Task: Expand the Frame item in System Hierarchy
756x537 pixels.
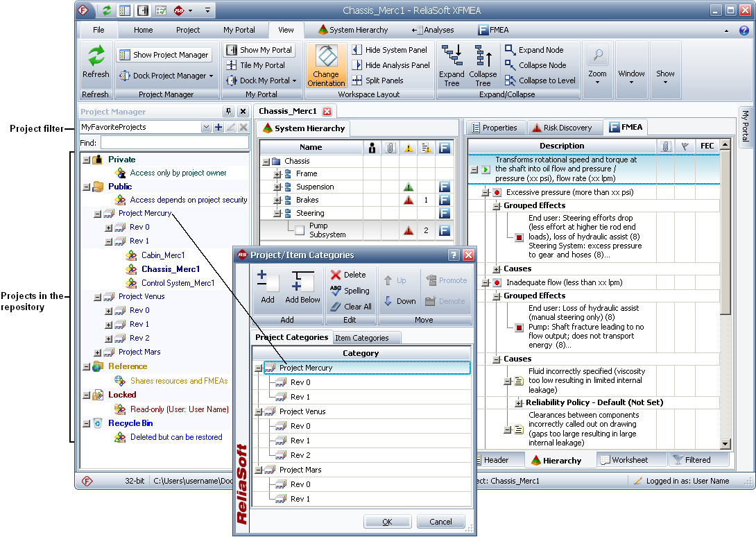Action: tap(277, 174)
